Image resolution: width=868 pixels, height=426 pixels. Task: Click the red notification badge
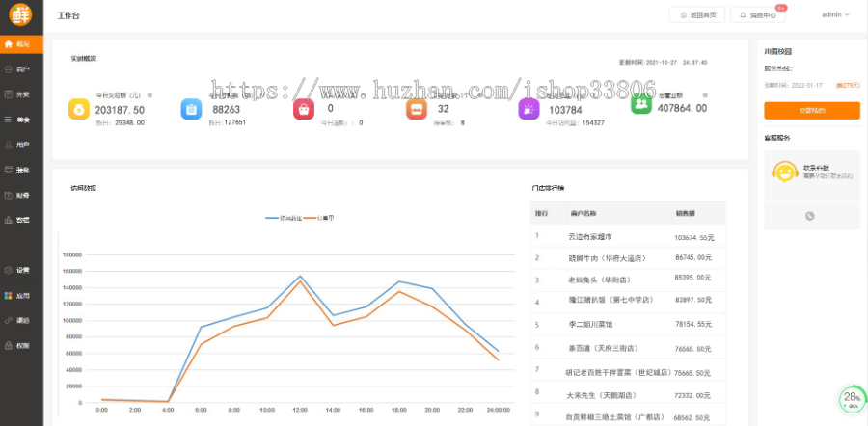(780, 8)
